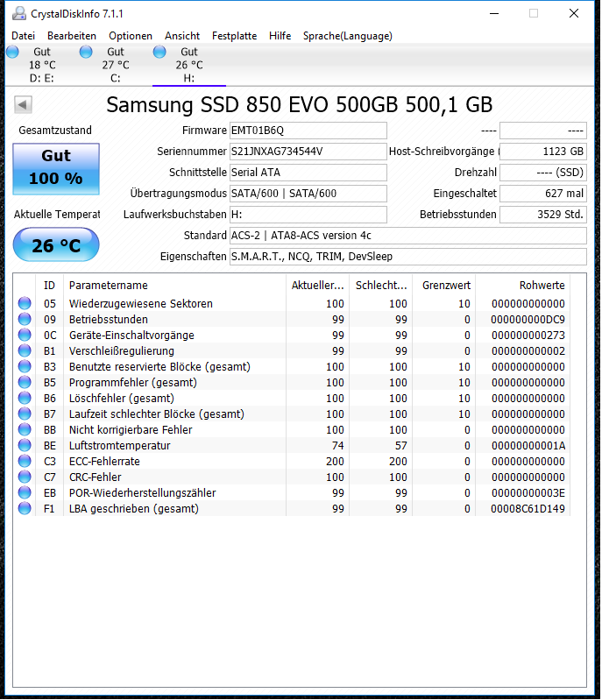The width and height of the screenshot is (602, 700).
Task: Select the H: disk tab
Action: point(189,65)
